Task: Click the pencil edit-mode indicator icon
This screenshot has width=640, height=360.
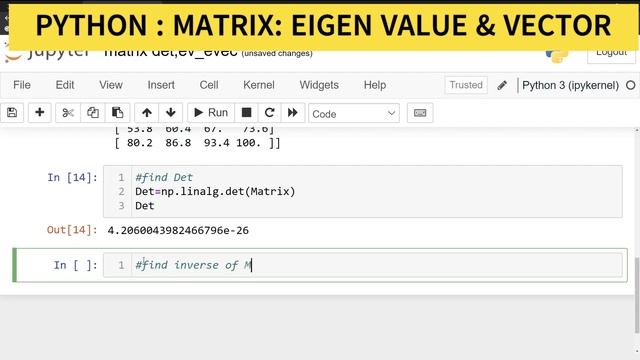Action: pos(502,85)
